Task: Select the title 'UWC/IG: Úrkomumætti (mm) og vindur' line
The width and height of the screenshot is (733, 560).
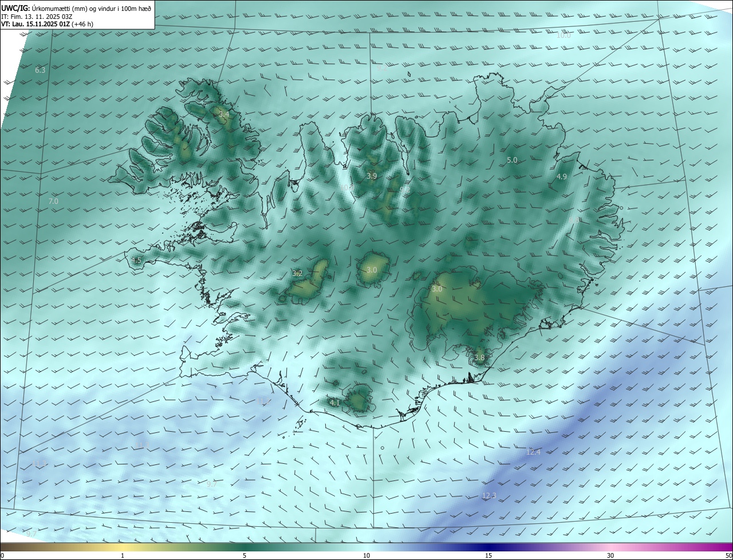Action: coord(76,7)
